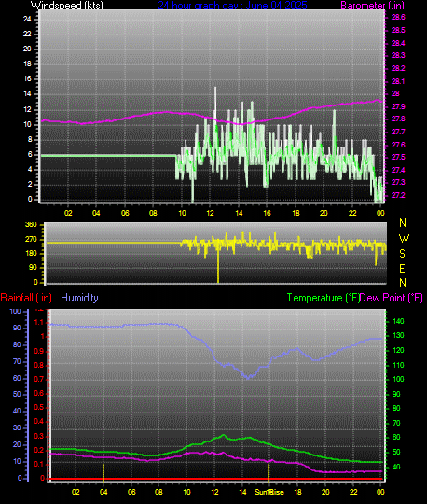Screen dimensions: 427x504
Task: Click the 50 value on blue humidity axis
Action: [17, 394]
